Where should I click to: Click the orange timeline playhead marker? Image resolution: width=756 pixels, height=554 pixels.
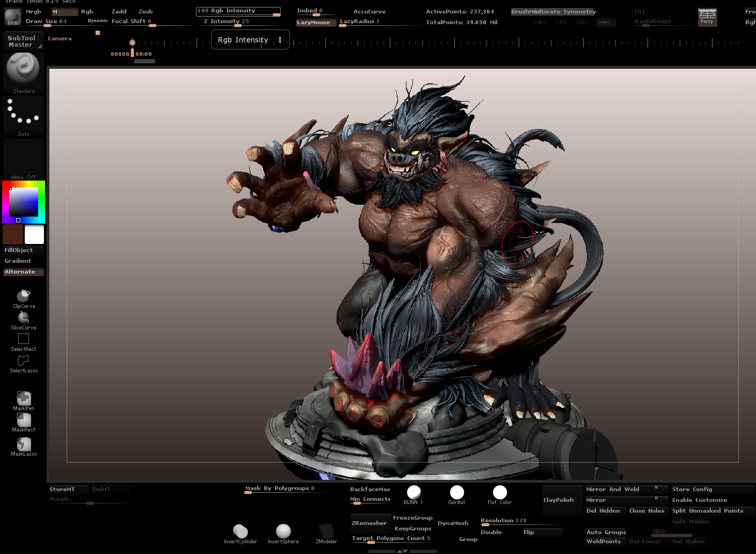(x=132, y=42)
